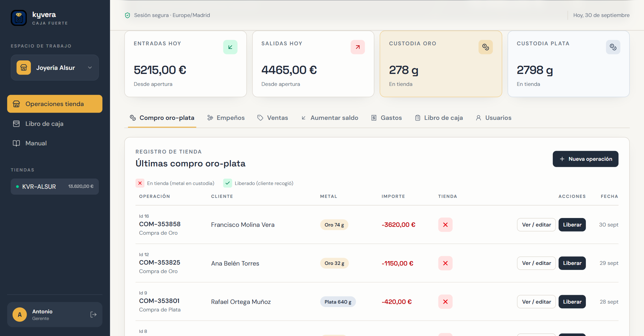Switch to the Usuarios tab
This screenshot has height=336, width=644.
[x=493, y=118]
